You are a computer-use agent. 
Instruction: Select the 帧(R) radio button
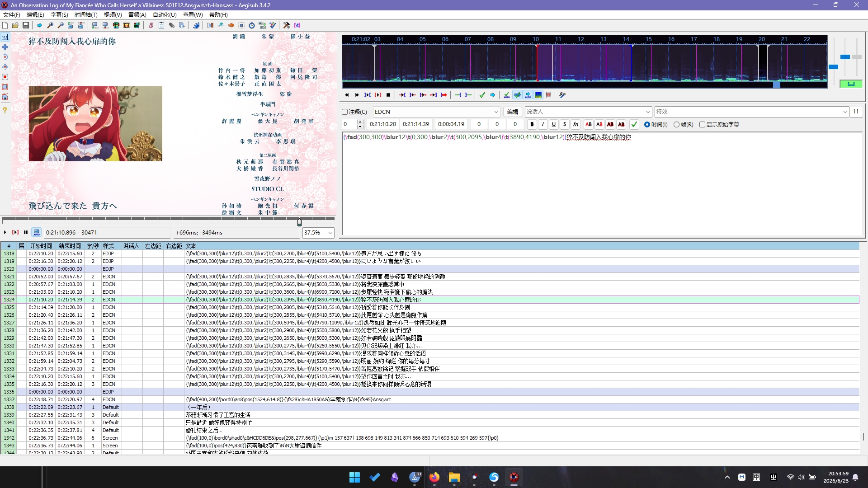pos(677,124)
